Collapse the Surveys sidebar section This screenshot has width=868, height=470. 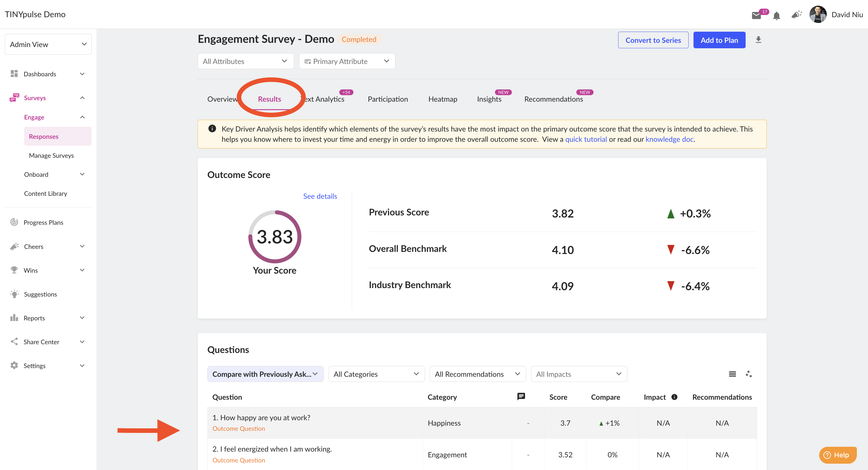pyautogui.click(x=48, y=98)
